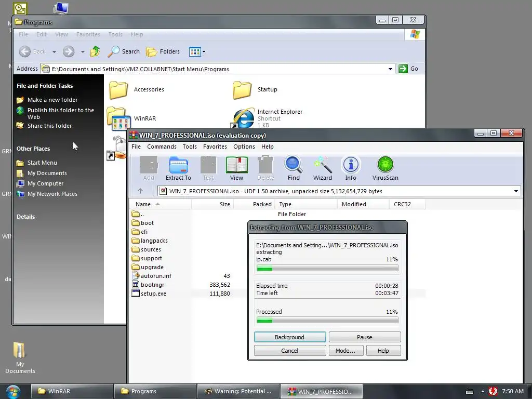Image resolution: width=532 pixels, height=399 pixels.
Task: Switch to Warning: Potential taskbar button
Action: 238,391
